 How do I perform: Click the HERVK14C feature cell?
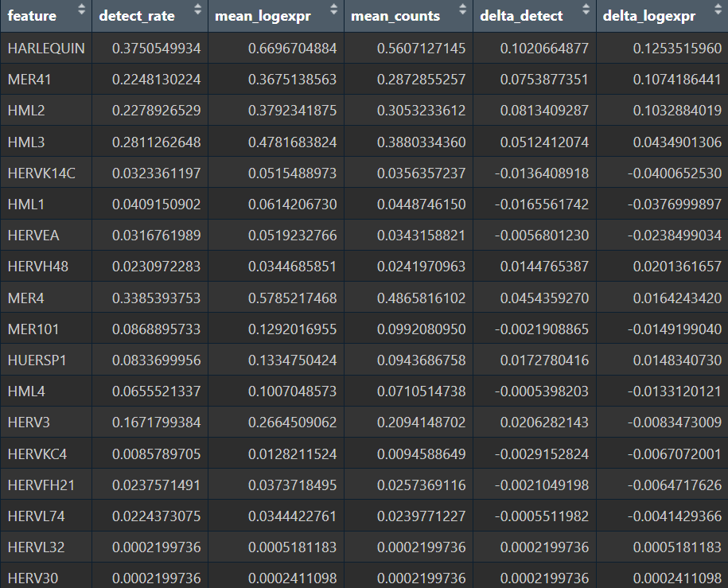(41, 173)
